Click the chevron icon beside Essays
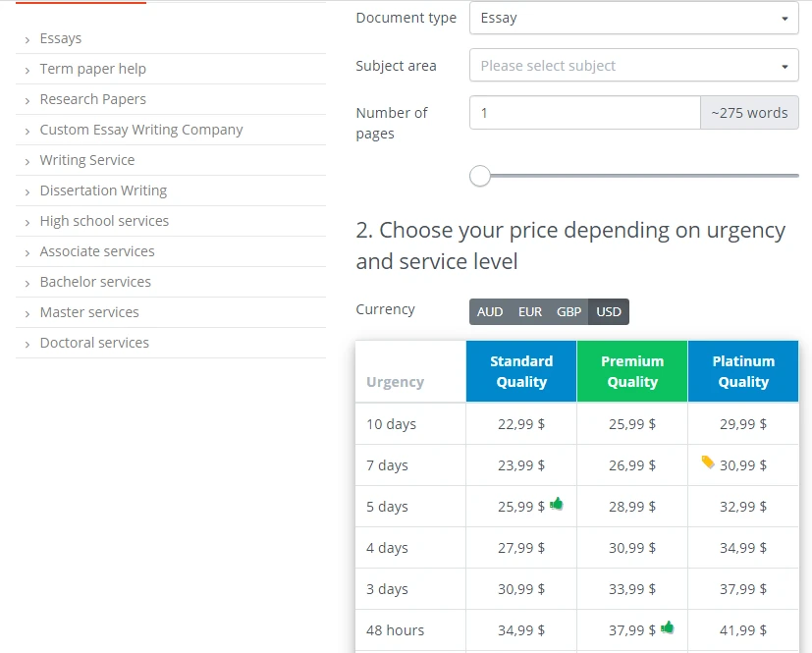The height and width of the screenshot is (653, 812). click(27, 39)
